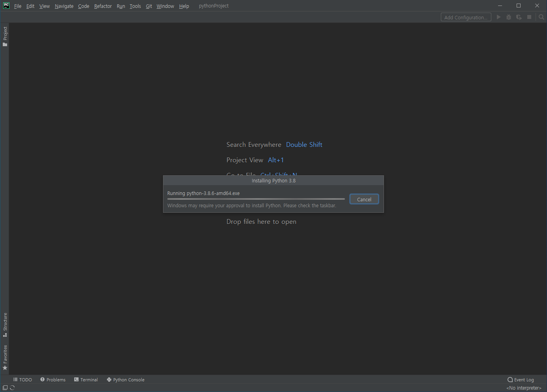Open the Help menu
The height and width of the screenshot is (392, 547).
(x=184, y=6)
